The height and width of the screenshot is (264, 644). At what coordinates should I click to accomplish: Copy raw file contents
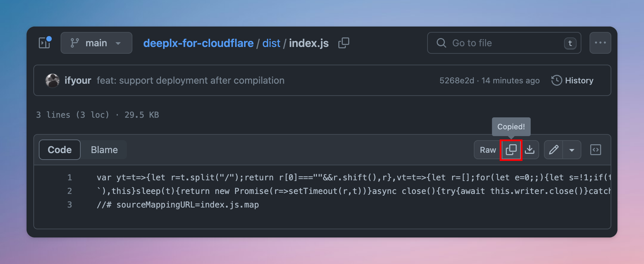coord(511,150)
